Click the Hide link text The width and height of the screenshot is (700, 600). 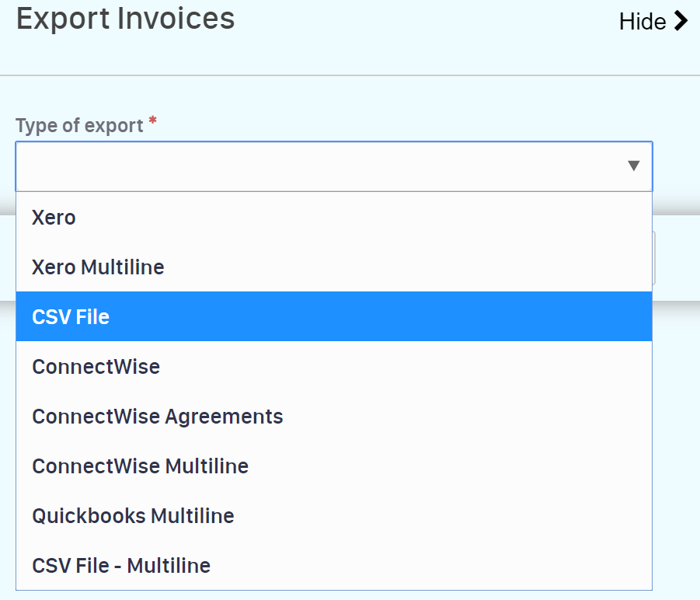[x=642, y=22]
